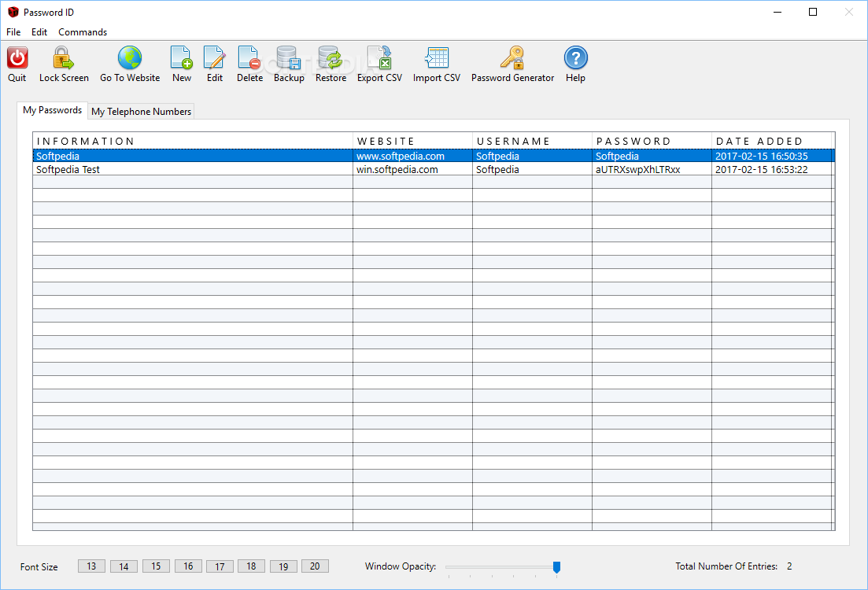Set font size to 16

click(188, 566)
